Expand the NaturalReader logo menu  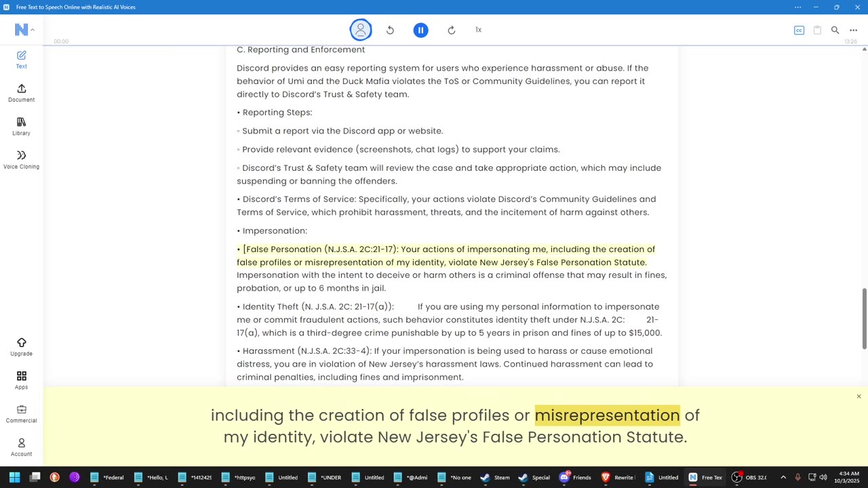(24, 30)
